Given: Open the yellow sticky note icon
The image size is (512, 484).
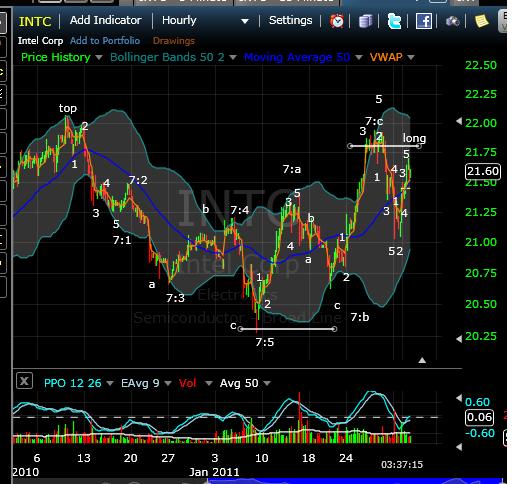Looking at the screenshot, I should pyautogui.click(x=481, y=21).
